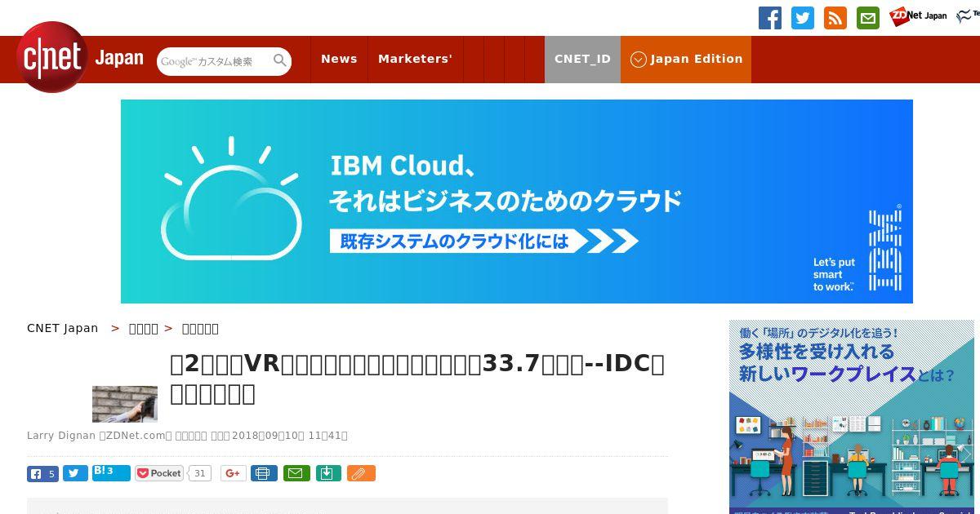
Task: Email the article with green envelope button
Action: tap(296, 473)
